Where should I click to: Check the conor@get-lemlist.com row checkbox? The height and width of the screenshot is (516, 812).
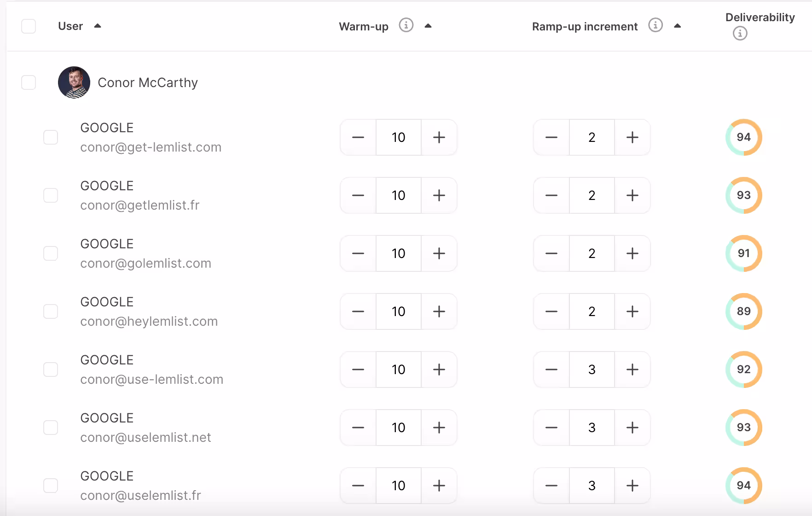pyautogui.click(x=51, y=137)
